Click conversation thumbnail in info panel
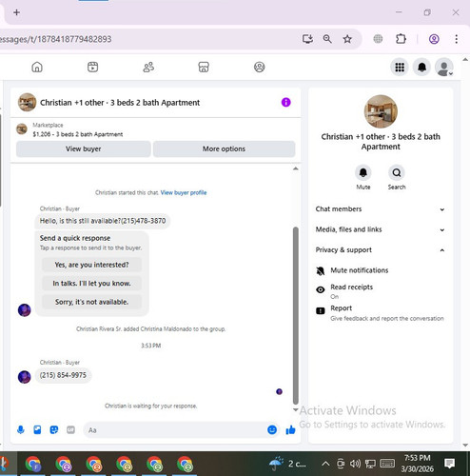This screenshot has width=470, height=476. [x=381, y=111]
